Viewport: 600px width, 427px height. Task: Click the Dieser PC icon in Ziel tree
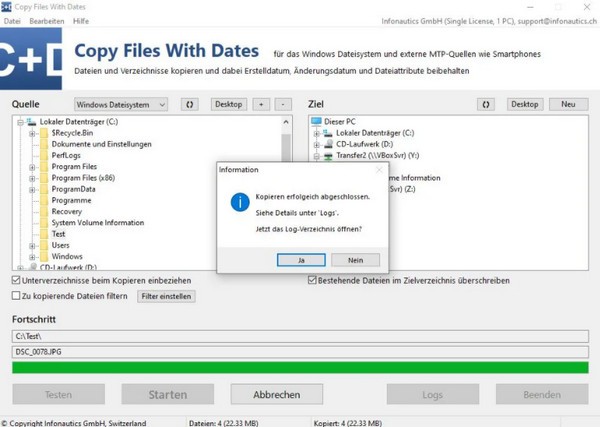[318, 122]
